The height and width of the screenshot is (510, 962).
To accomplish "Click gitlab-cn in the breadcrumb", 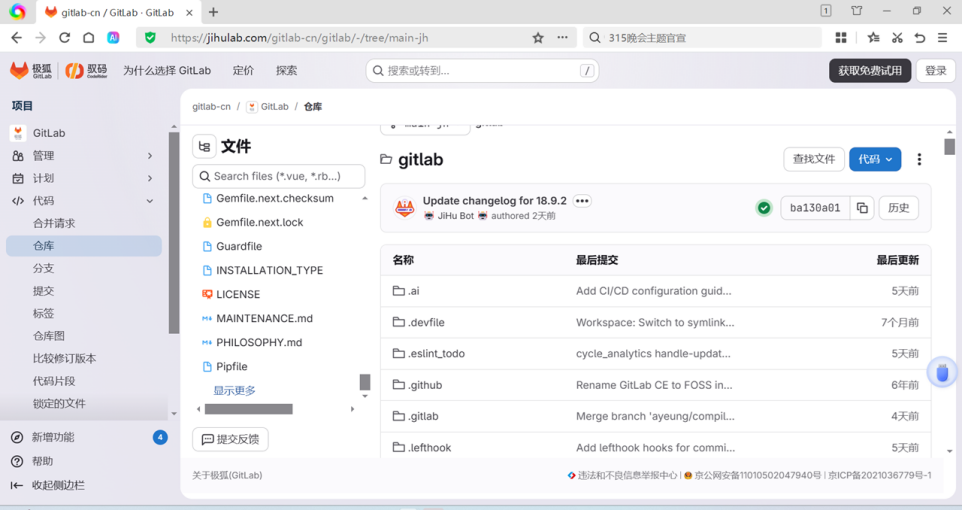I will tap(212, 107).
